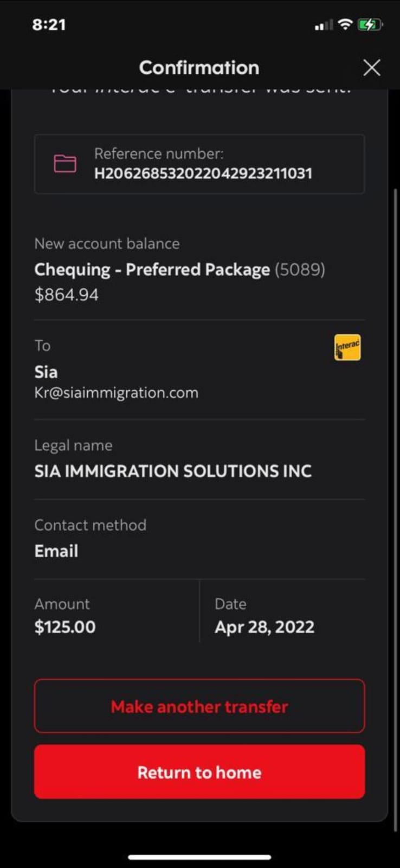Screen dimensions: 400x868
Task: Return to home screen
Action: pyautogui.click(x=199, y=771)
